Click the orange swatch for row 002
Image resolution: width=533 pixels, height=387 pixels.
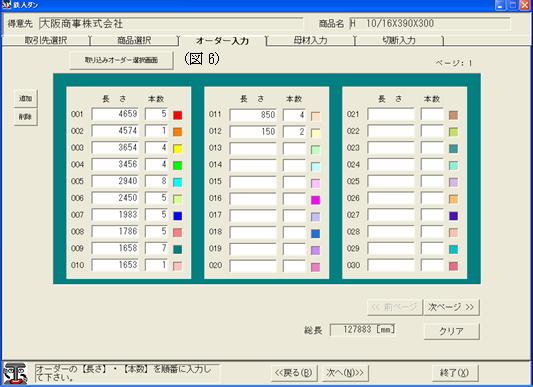tap(177, 132)
